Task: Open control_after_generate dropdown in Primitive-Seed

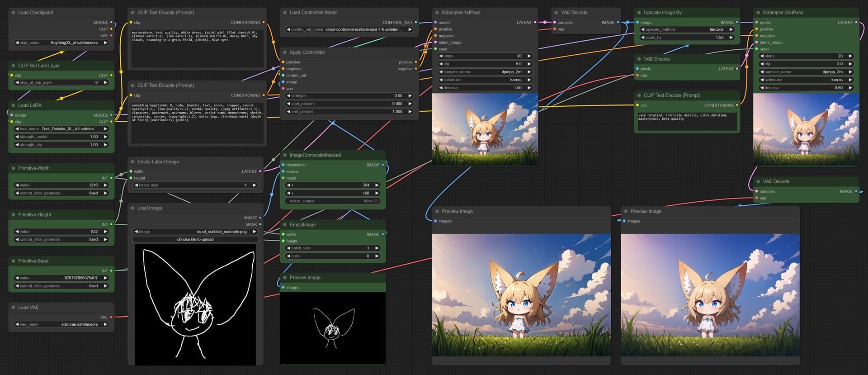Action: [61, 286]
